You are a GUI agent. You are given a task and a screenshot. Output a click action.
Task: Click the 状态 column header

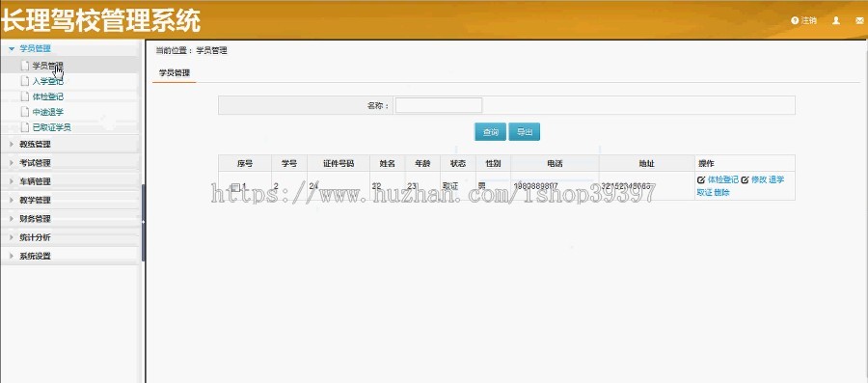click(x=458, y=163)
